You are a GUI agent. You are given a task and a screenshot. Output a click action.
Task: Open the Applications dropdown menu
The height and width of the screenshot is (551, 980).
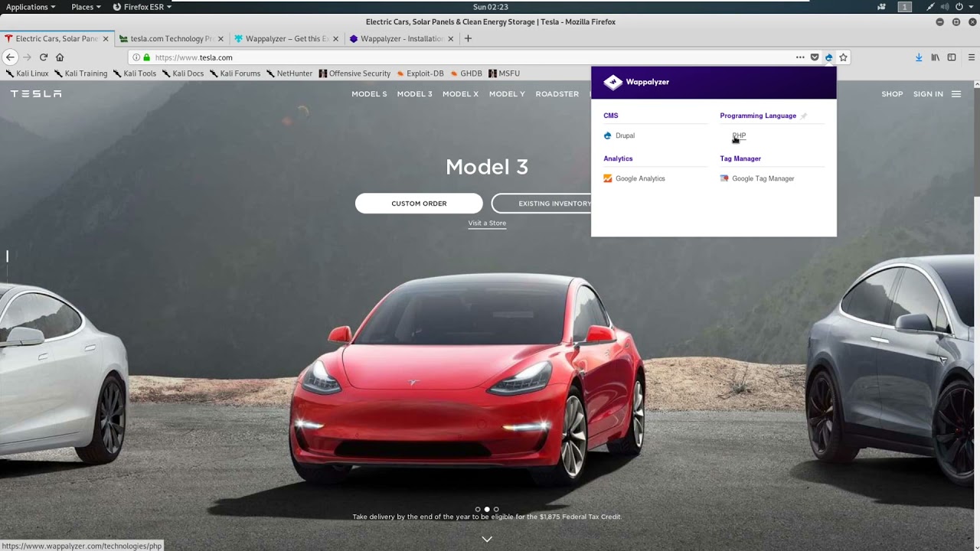pyautogui.click(x=31, y=7)
